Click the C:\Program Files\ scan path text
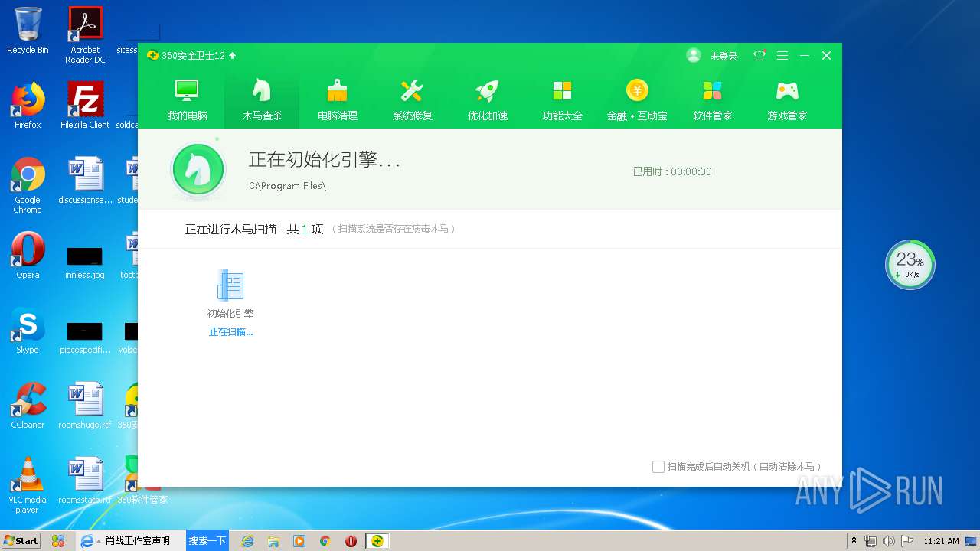This screenshot has height=551, width=980. tap(287, 186)
